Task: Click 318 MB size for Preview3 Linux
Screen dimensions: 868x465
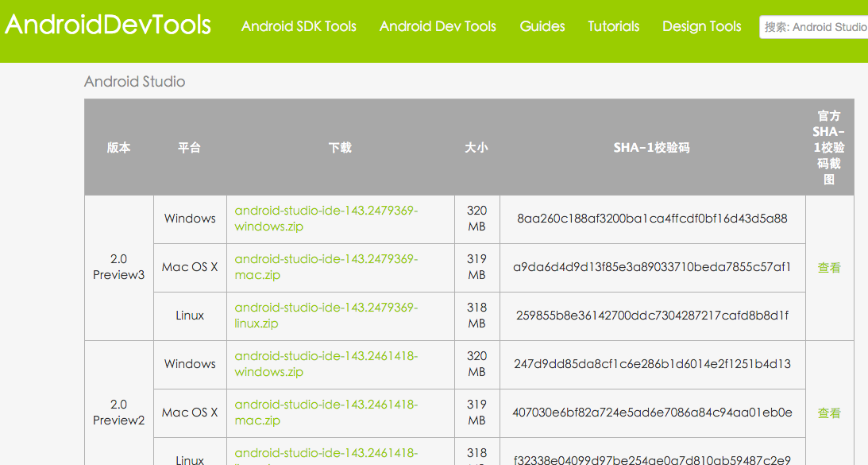Action: pos(476,316)
